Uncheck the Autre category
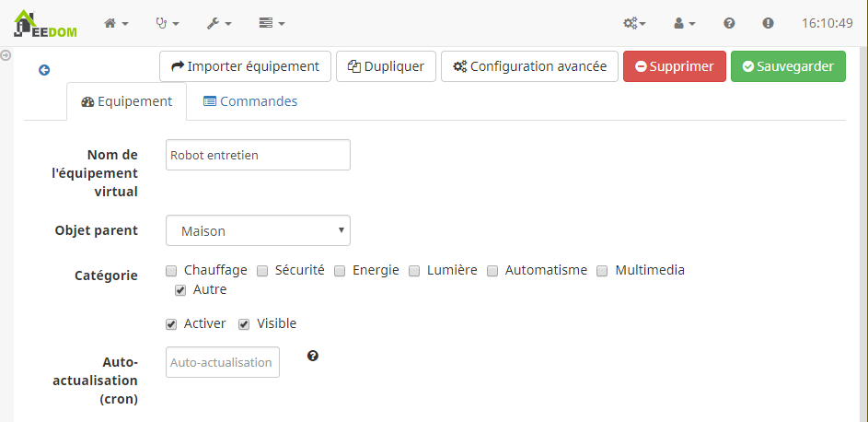The height and width of the screenshot is (422, 868). coord(180,290)
